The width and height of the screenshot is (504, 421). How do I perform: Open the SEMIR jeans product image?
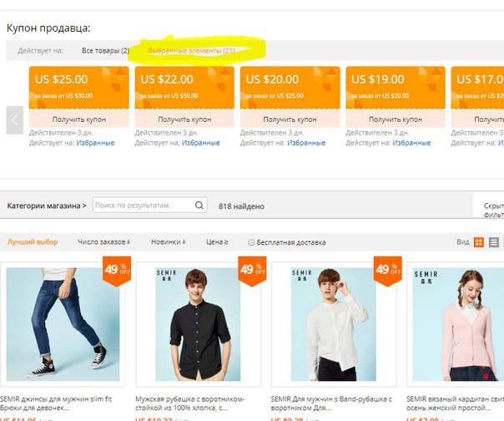(63, 324)
